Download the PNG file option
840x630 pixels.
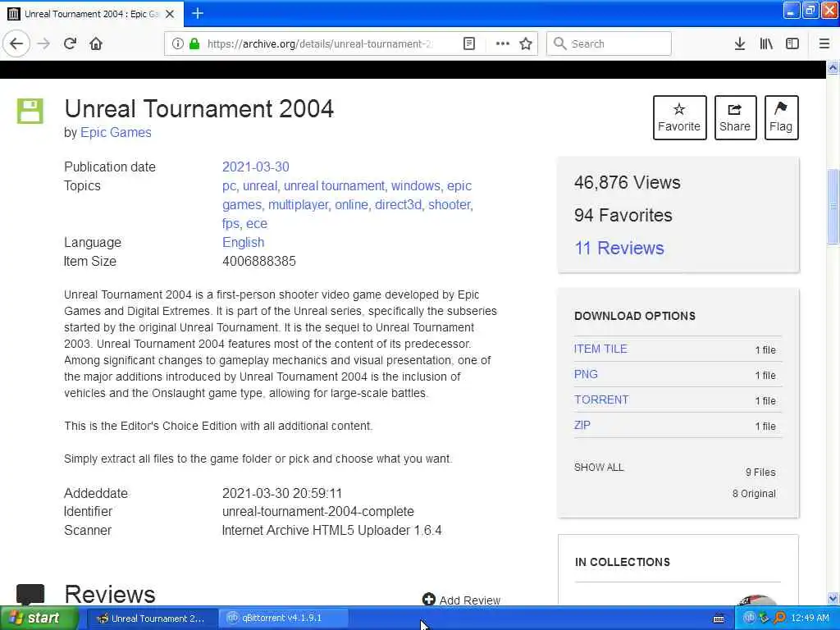(586, 374)
